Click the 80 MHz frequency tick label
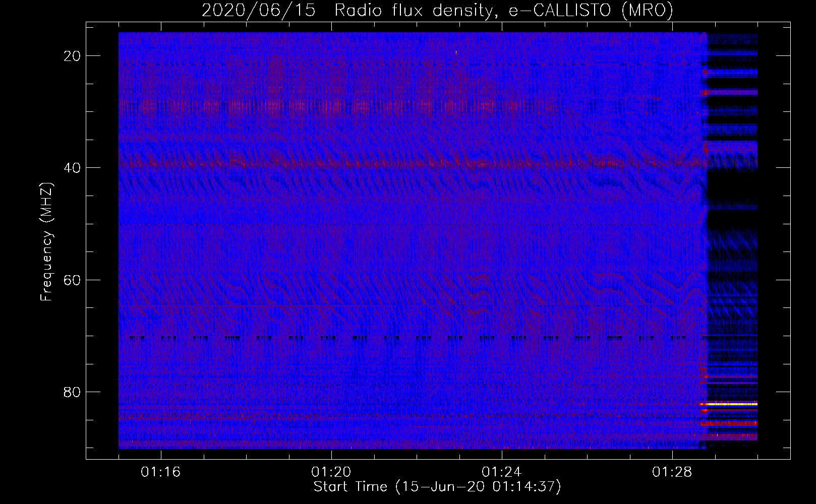The width and height of the screenshot is (816, 504). click(72, 392)
